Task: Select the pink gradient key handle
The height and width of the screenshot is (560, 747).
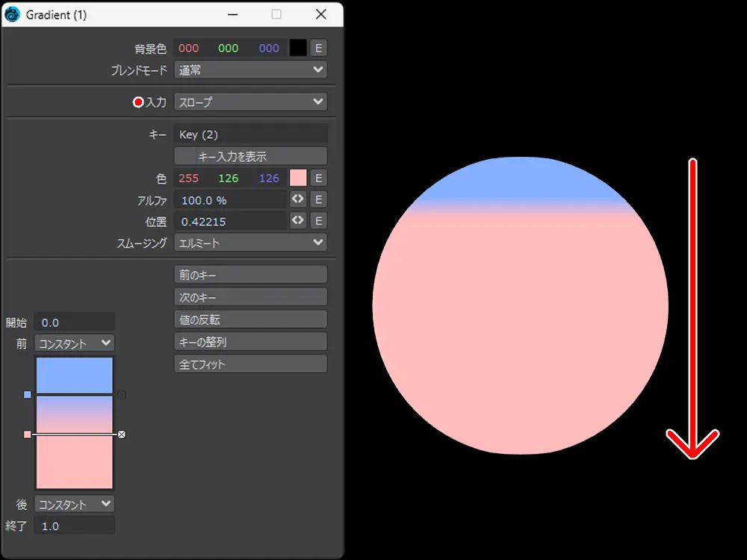Action: tap(28, 434)
